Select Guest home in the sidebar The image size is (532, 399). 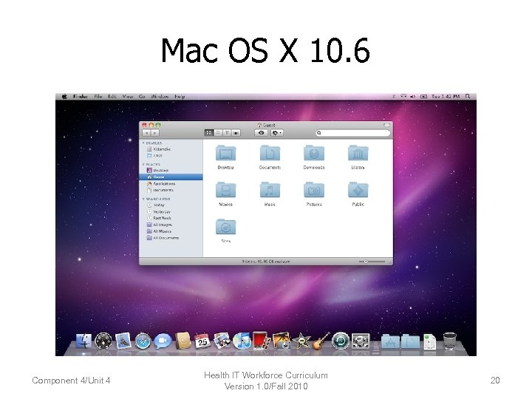tap(171, 177)
